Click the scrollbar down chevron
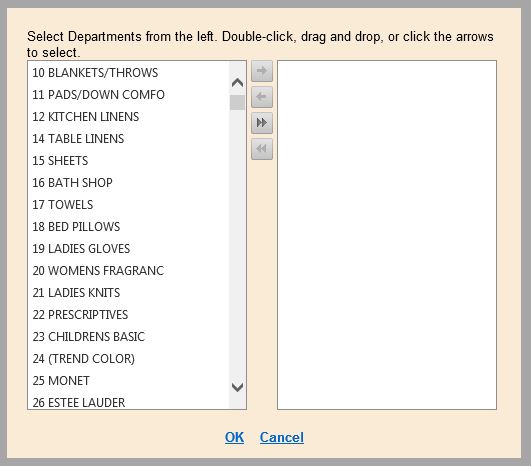The image size is (531, 466). (x=237, y=387)
